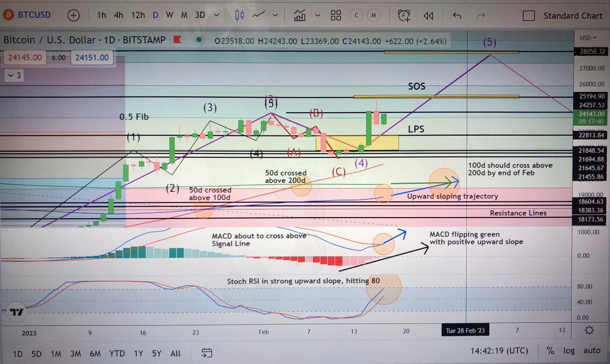Image resolution: width=610 pixels, height=364 pixels.
Task: Set date range to 5Y
Action: [x=157, y=353]
